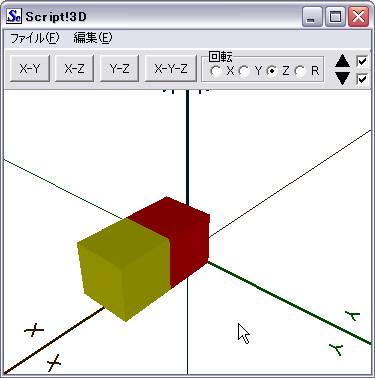This screenshot has width=375, height=378.
Task: Click the X-Y view button
Action: tap(30, 69)
